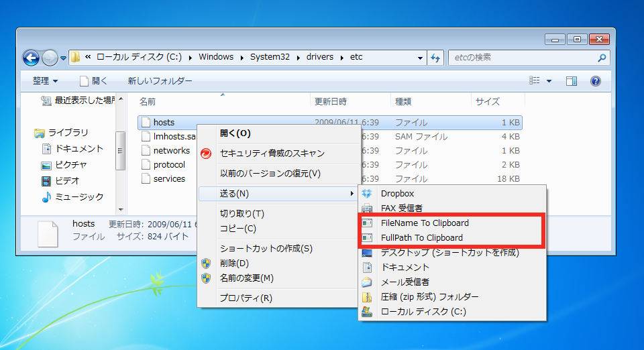The width and height of the screenshot is (644, 350).
Task: Choose 開く(O) in context menu
Action: 278,133
